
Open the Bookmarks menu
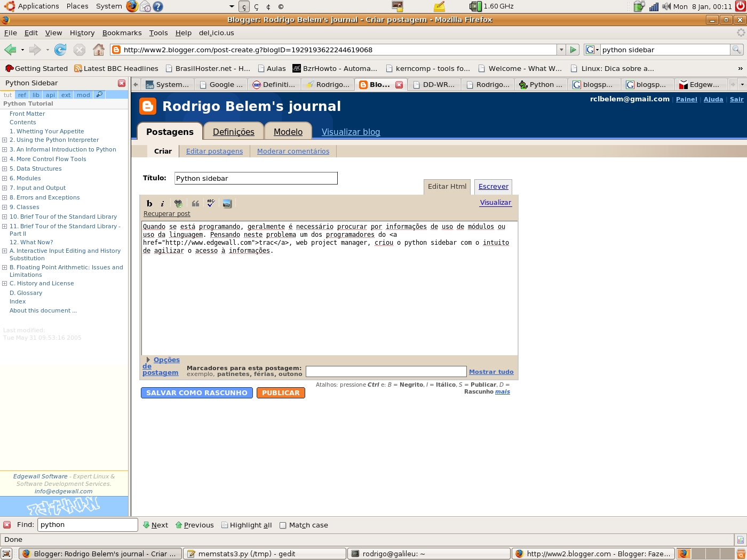tap(122, 33)
